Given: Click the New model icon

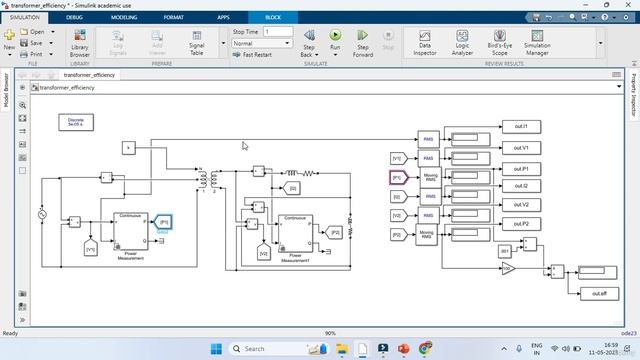Looking at the screenshot, I should pos(9,35).
